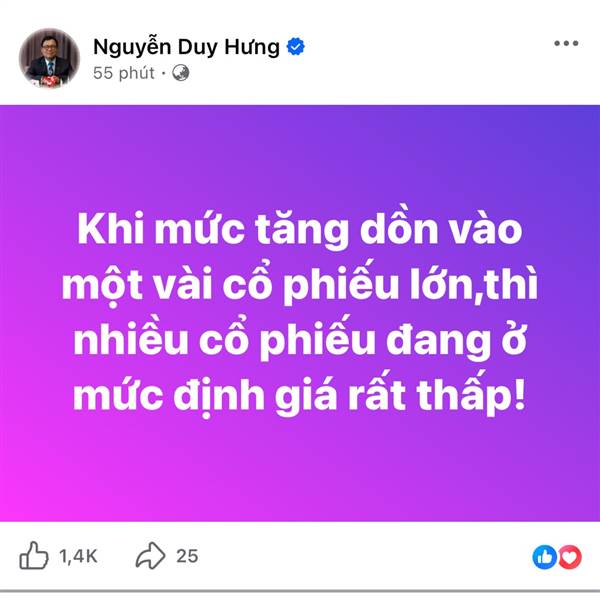Click the 55 phút timestamp

click(x=124, y=73)
